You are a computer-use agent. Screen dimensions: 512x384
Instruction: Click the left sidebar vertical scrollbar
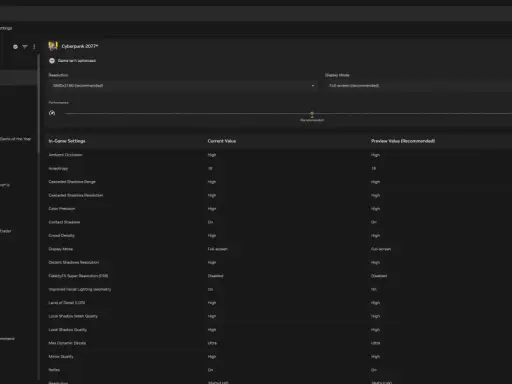pyautogui.click(x=39, y=103)
